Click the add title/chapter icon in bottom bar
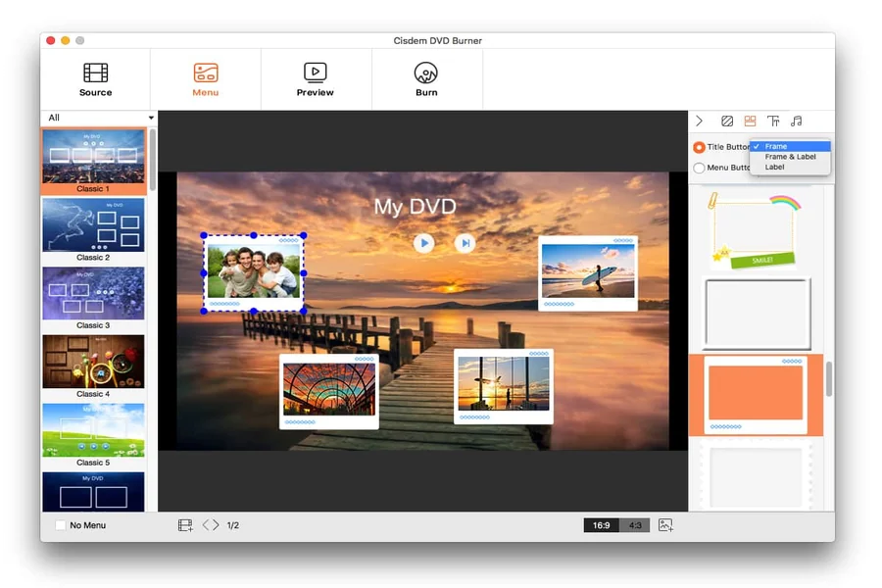 [x=184, y=524]
